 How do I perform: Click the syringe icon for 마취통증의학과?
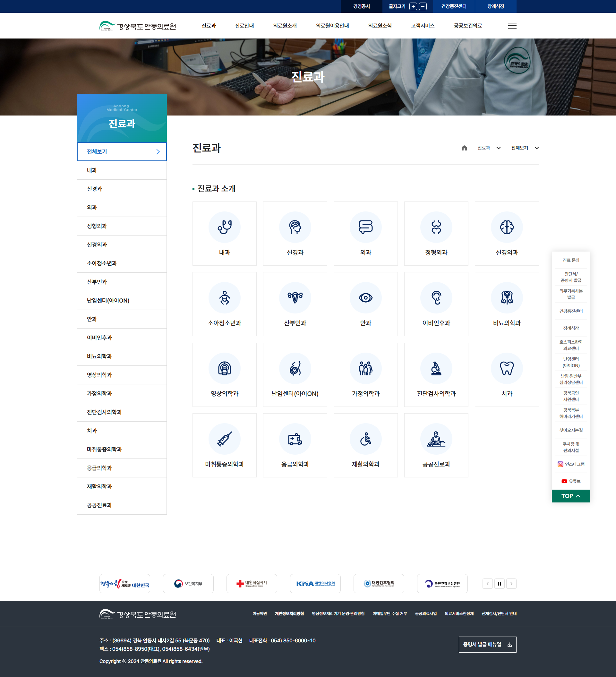pos(224,439)
